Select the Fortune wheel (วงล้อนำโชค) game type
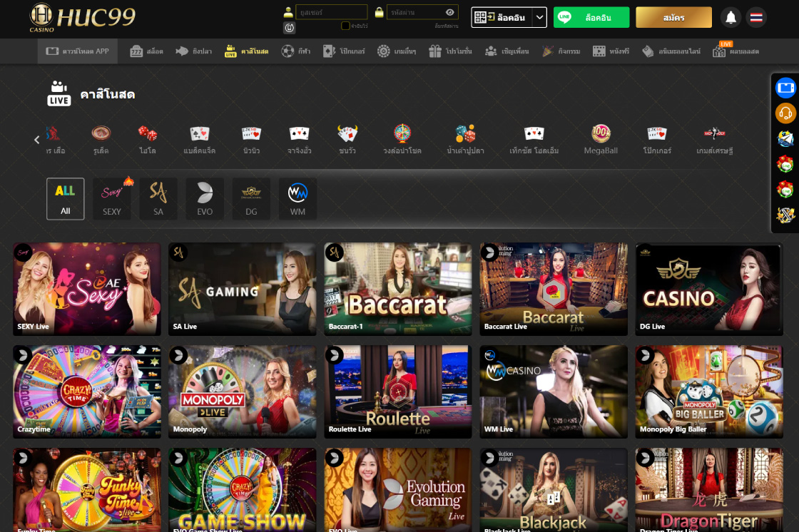 pos(402,140)
